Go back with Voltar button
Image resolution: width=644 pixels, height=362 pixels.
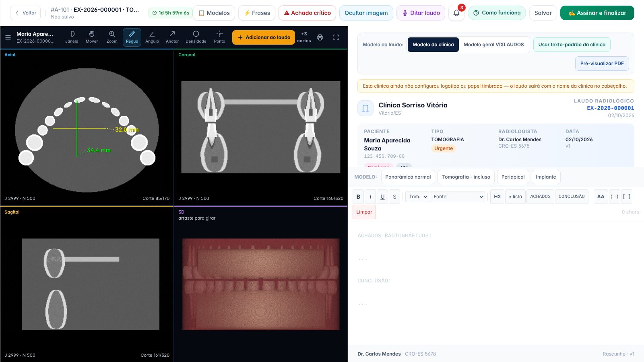(x=25, y=13)
